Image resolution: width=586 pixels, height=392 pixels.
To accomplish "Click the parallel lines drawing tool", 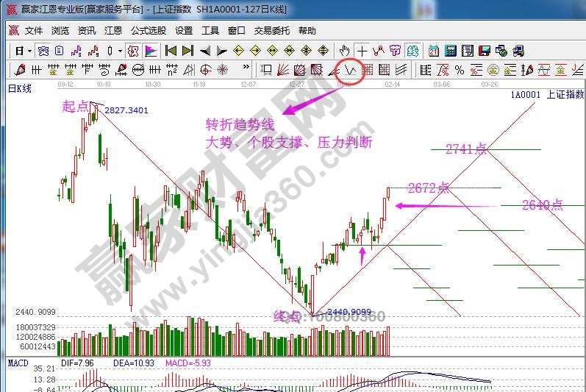I will coord(401,71).
